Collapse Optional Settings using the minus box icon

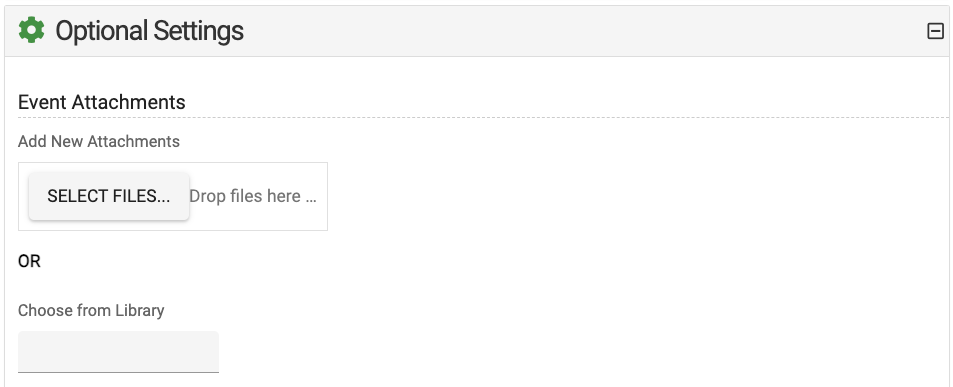point(935,31)
